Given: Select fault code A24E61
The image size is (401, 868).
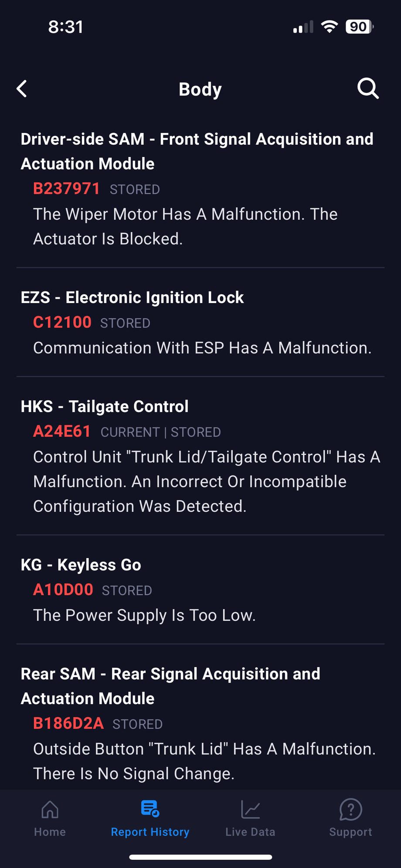Looking at the screenshot, I should (62, 431).
